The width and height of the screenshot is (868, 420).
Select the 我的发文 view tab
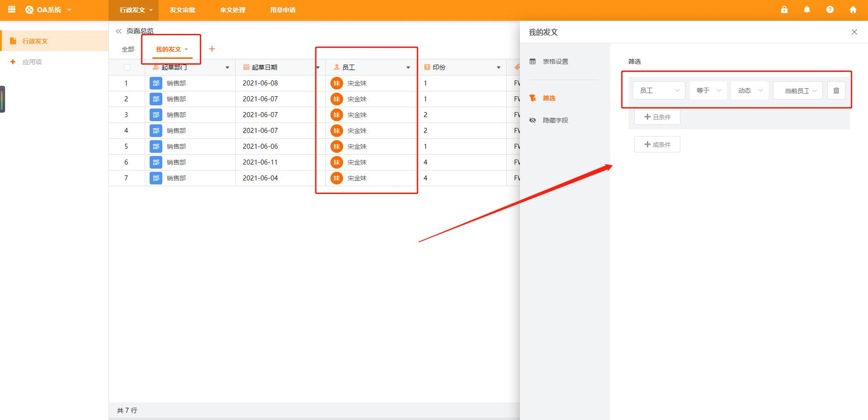(169, 49)
